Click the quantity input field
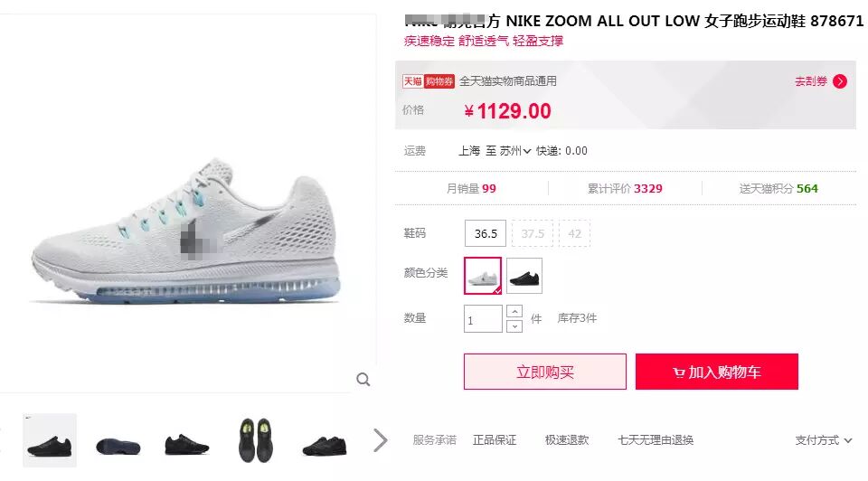868x481 pixels. click(483, 319)
